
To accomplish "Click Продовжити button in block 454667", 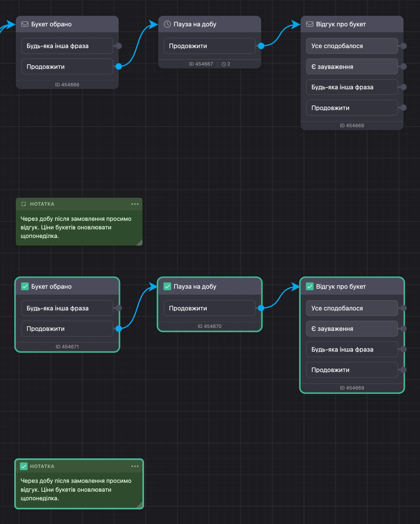I will [209, 46].
